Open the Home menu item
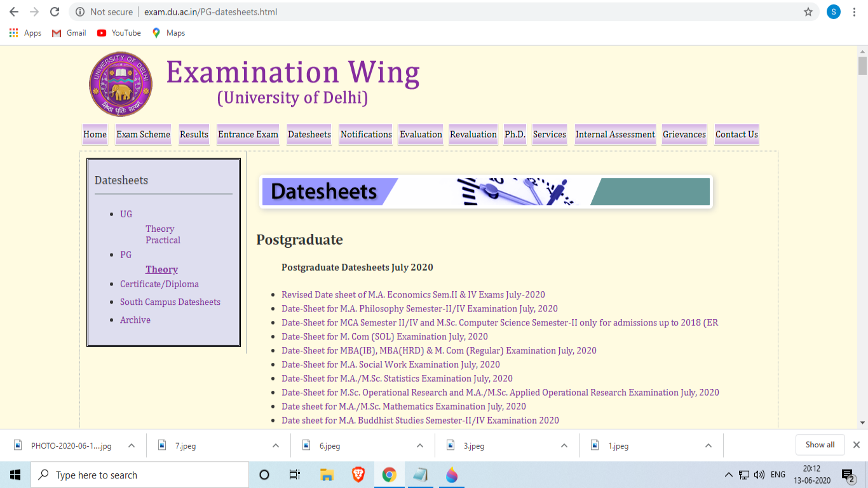Screen dimensions: 868x488 [95, 134]
